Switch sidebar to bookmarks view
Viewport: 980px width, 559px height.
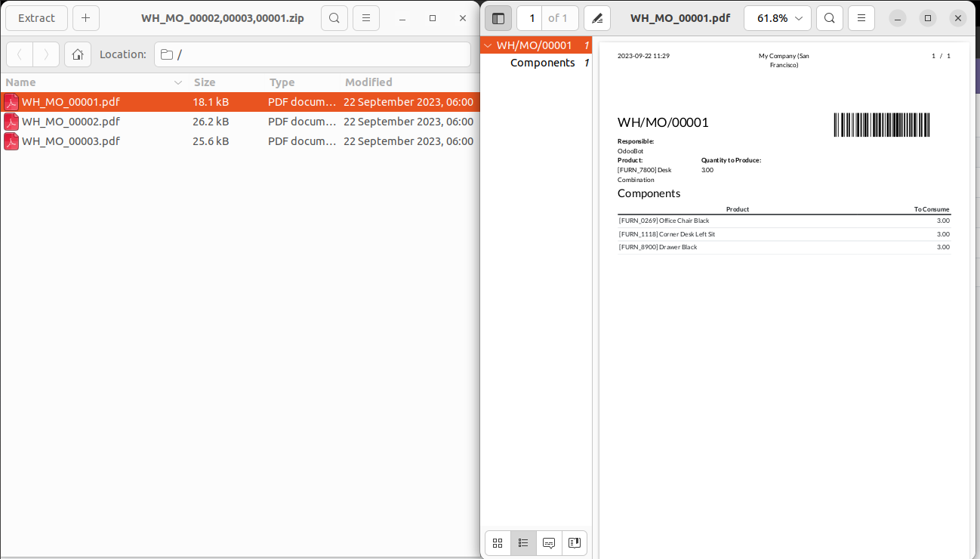click(574, 542)
